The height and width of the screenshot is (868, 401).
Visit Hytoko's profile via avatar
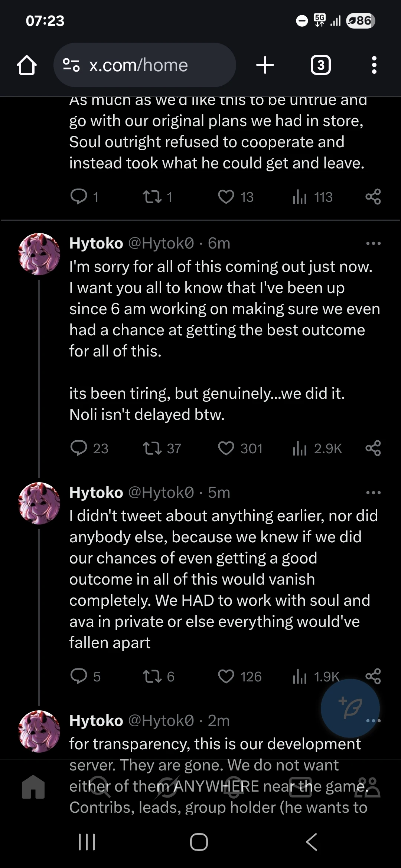pyautogui.click(x=39, y=254)
